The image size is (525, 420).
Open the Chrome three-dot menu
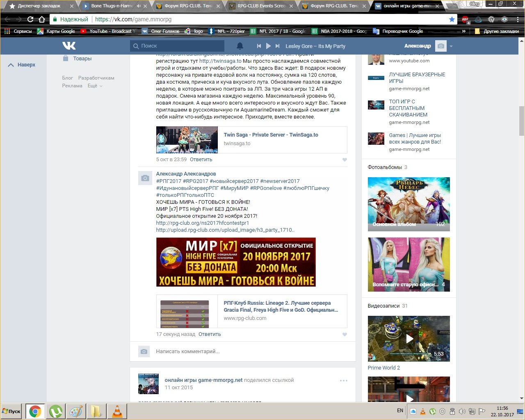(517, 19)
